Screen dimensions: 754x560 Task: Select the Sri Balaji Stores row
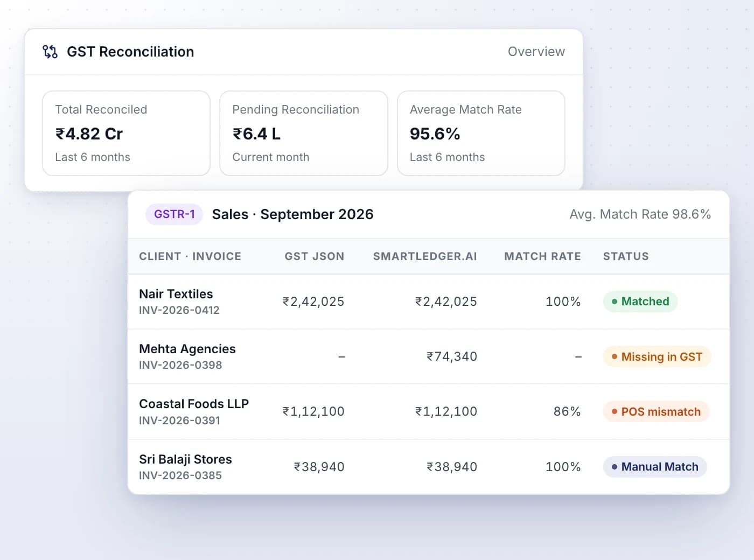[x=429, y=467]
